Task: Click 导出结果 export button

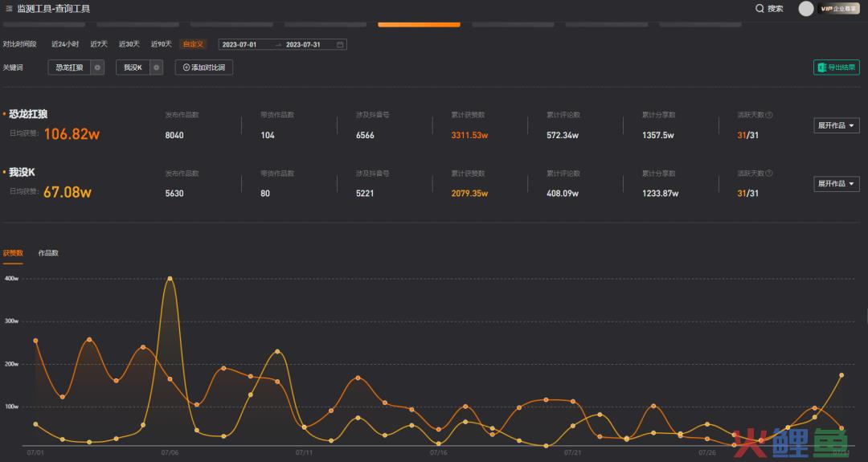Action: tap(837, 67)
